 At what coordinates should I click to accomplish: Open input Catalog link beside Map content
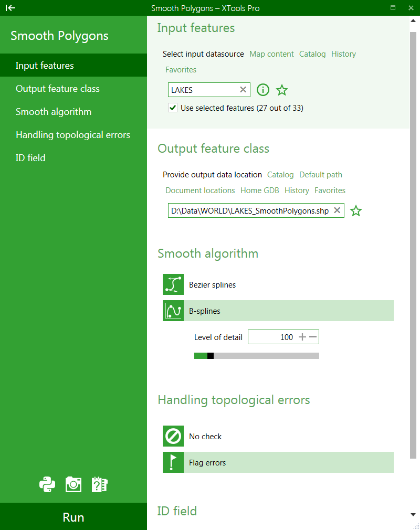pos(312,54)
